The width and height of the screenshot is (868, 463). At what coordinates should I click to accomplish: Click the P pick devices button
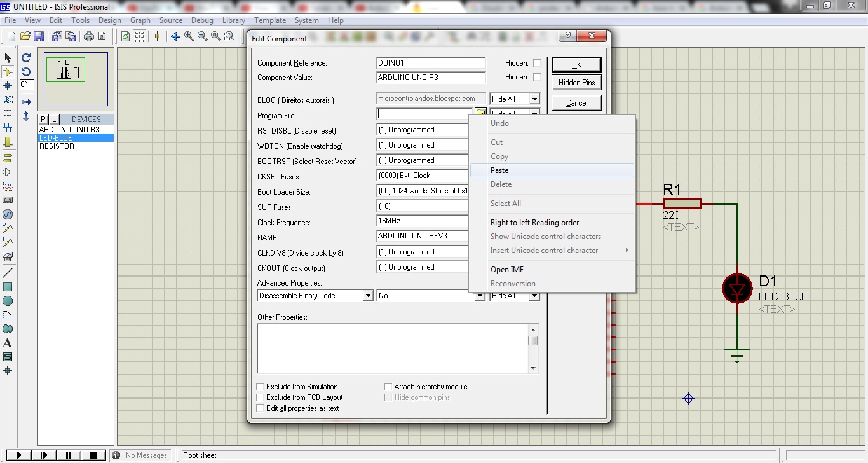click(x=43, y=120)
